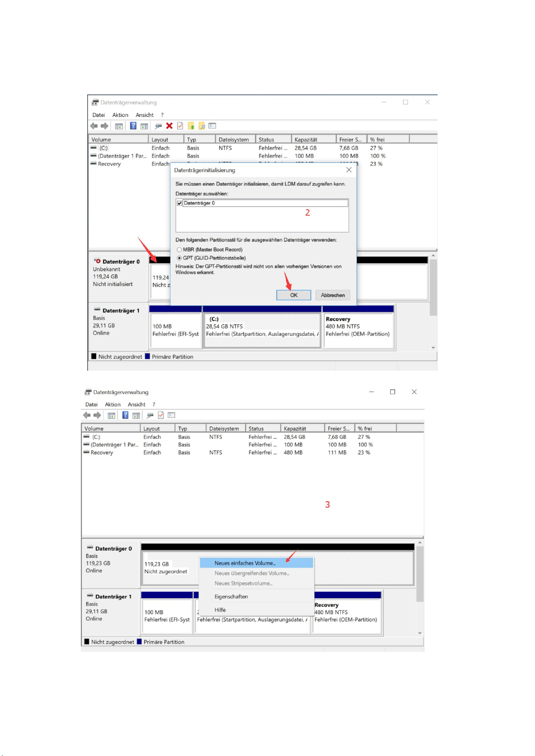Open blue Help icon in lower window toolbar
The image size is (535, 756).
click(126, 415)
